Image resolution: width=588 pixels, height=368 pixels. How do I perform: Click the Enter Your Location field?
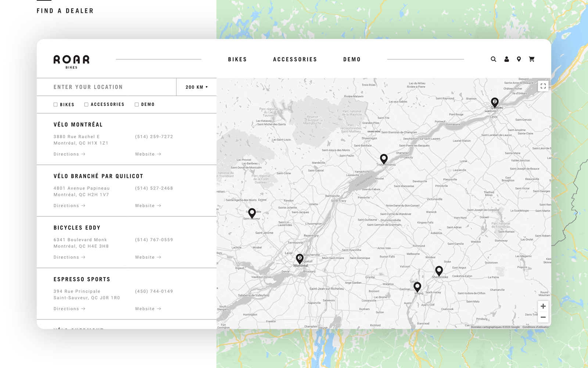pyautogui.click(x=107, y=87)
